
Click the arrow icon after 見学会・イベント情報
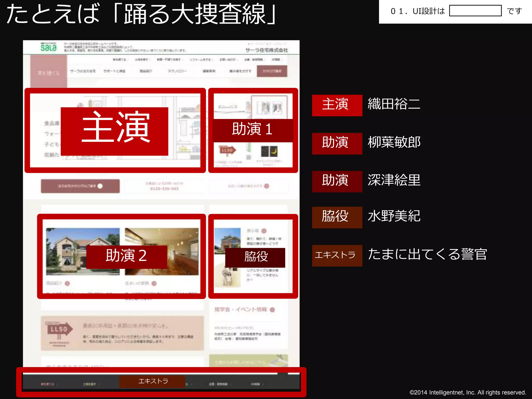tap(272, 310)
